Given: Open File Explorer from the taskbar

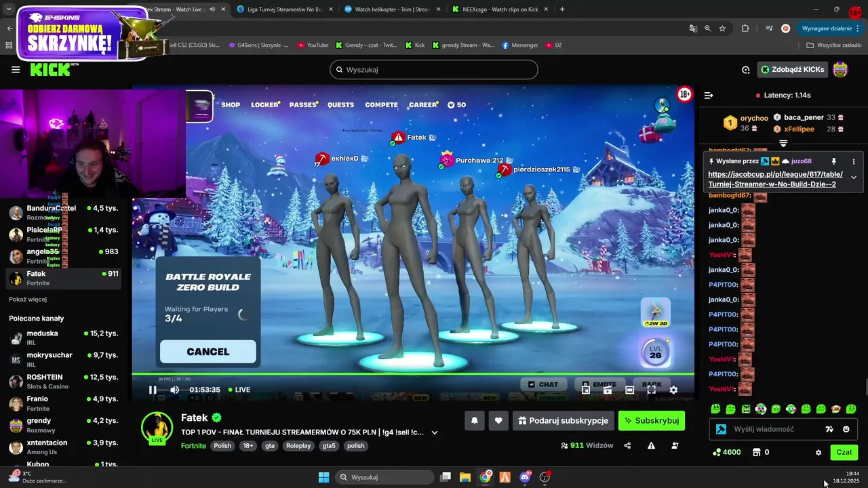Looking at the screenshot, I should point(465,477).
